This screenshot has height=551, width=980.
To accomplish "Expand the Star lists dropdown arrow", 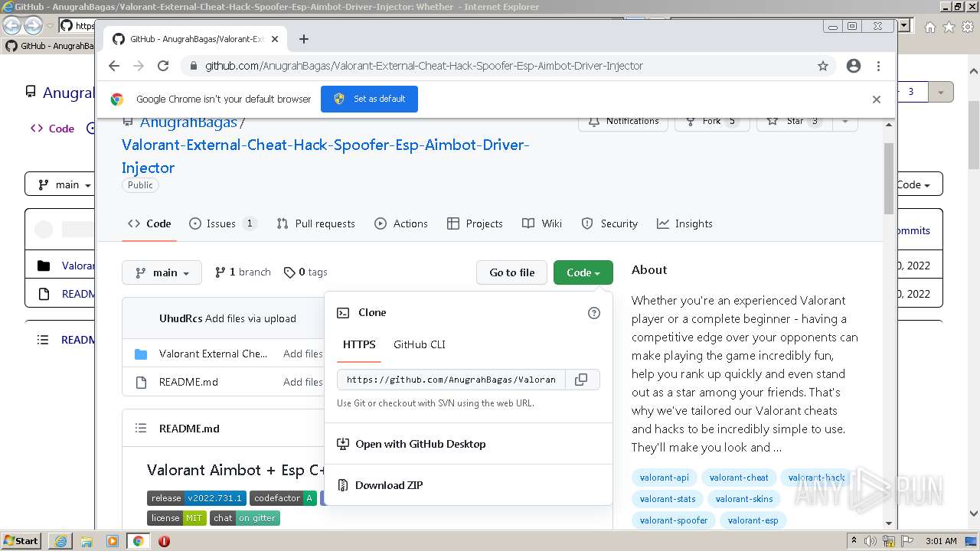I will (x=844, y=122).
